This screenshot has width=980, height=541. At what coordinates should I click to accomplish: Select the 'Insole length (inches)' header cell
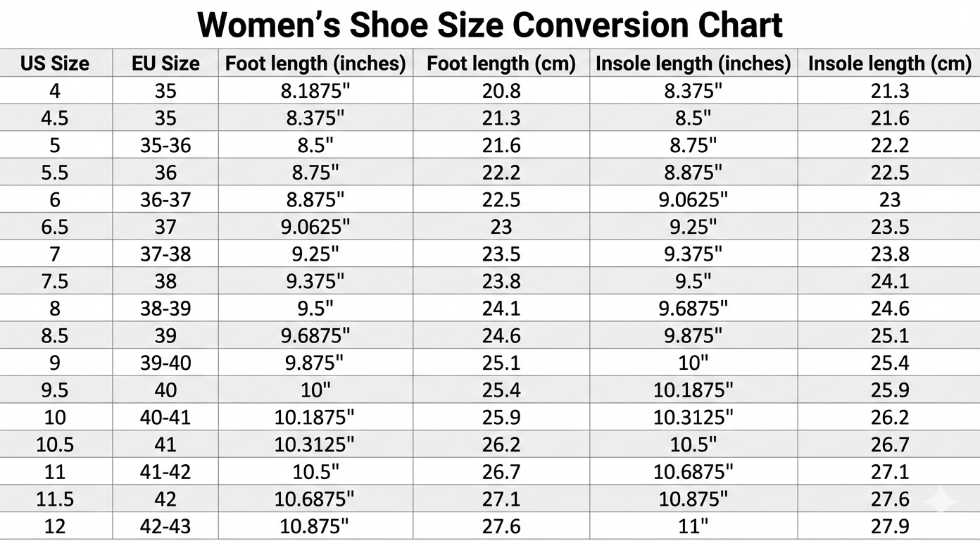[x=693, y=63]
